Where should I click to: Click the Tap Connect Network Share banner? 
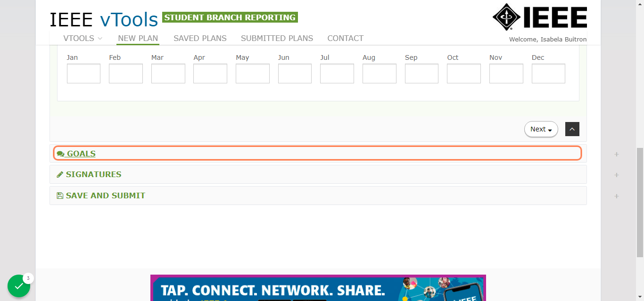pos(318,288)
